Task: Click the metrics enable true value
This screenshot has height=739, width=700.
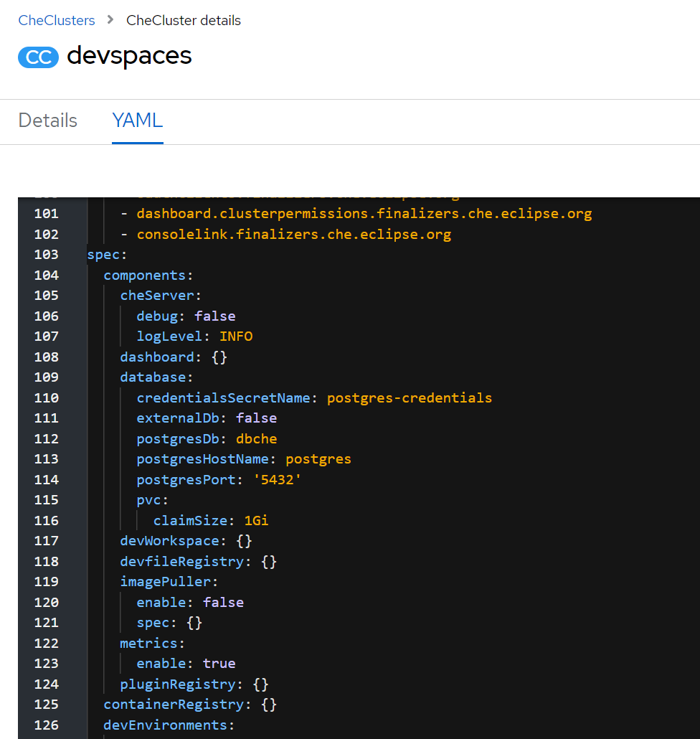Action: [x=219, y=663]
